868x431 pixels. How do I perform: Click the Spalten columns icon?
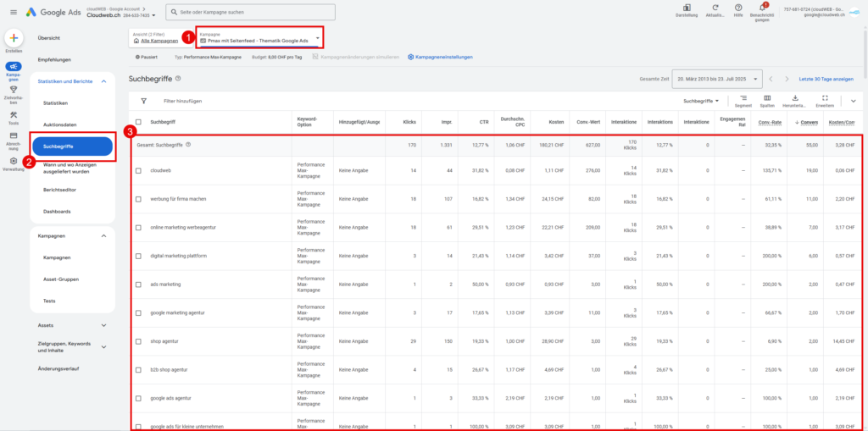coord(767,100)
